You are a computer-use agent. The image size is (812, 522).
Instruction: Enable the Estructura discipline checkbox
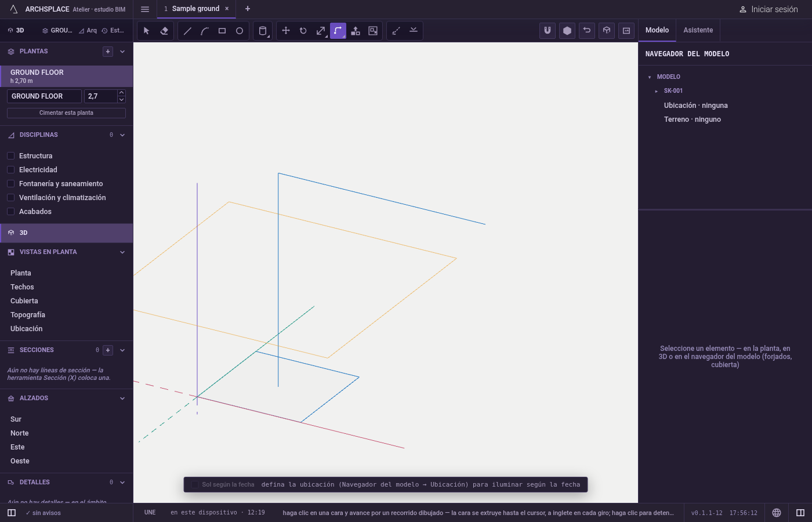[x=10, y=156]
